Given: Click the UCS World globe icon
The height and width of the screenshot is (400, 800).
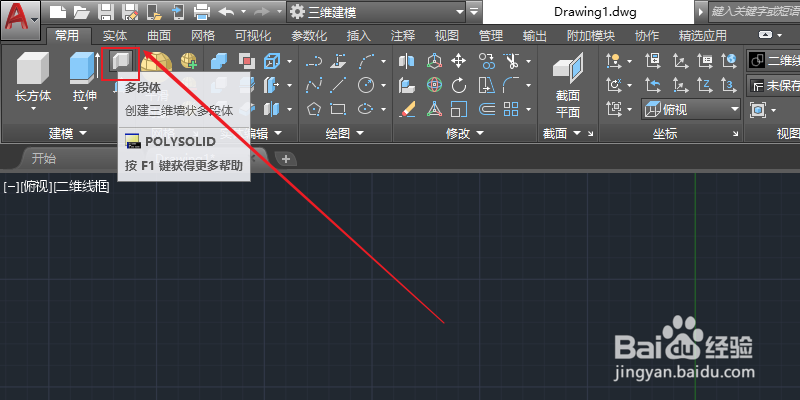Looking at the screenshot, I should [730, 62].
